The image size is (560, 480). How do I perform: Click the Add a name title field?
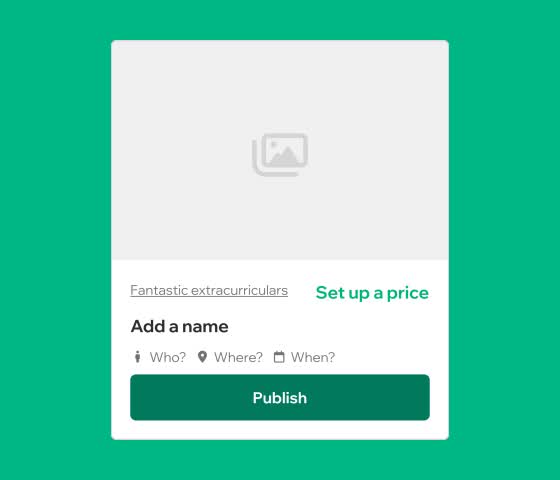180,326
